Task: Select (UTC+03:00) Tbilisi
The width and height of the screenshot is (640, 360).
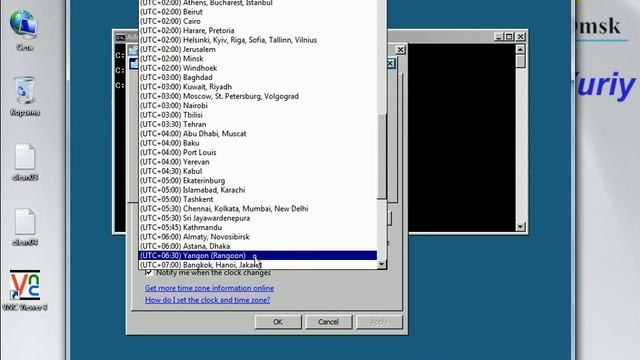Action: (x=258, y=115)
